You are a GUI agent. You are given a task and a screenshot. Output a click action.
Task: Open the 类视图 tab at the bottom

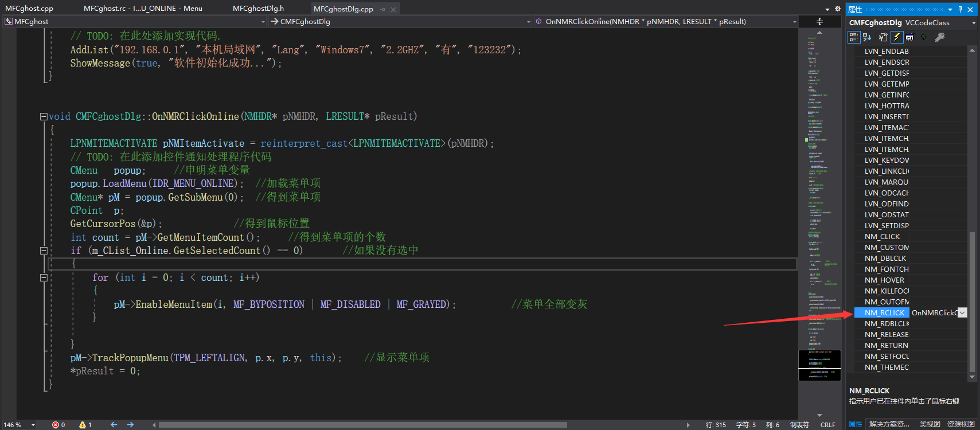[x=930, y=424]
